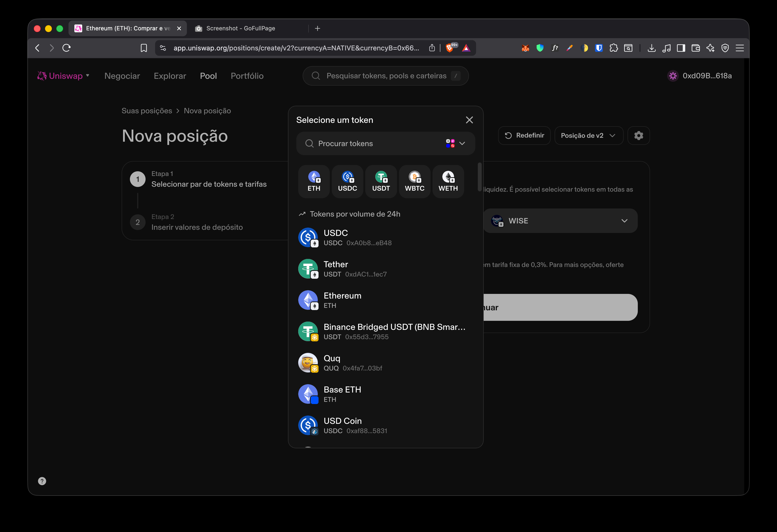The image size is (777, 532).
Task: Close the Ethereum (ETH) tab
Action: (179, 28)
